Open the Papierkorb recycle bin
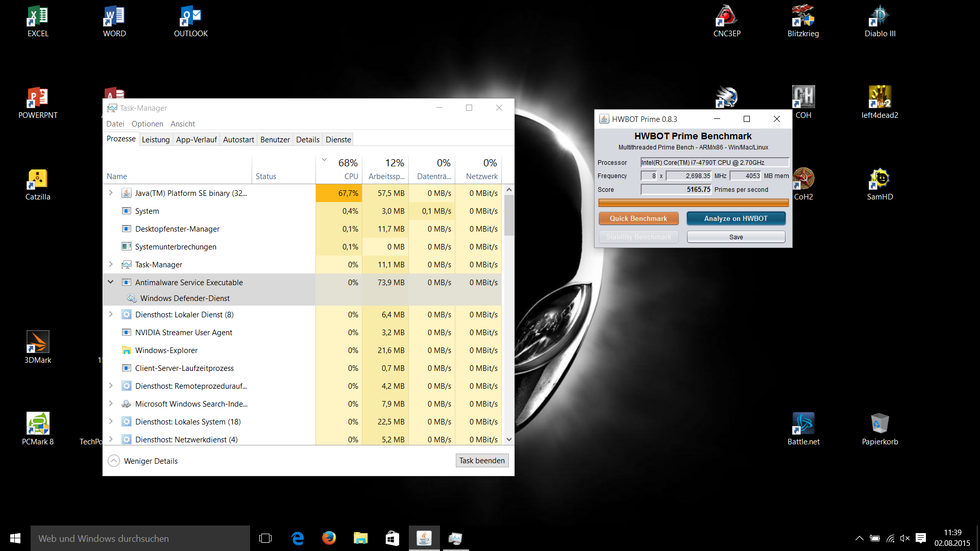 click(880, 430)
